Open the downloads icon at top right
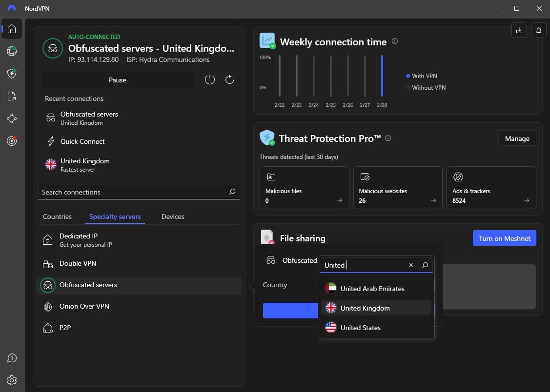This screenshot has height=392, width=550. [519, 30]
